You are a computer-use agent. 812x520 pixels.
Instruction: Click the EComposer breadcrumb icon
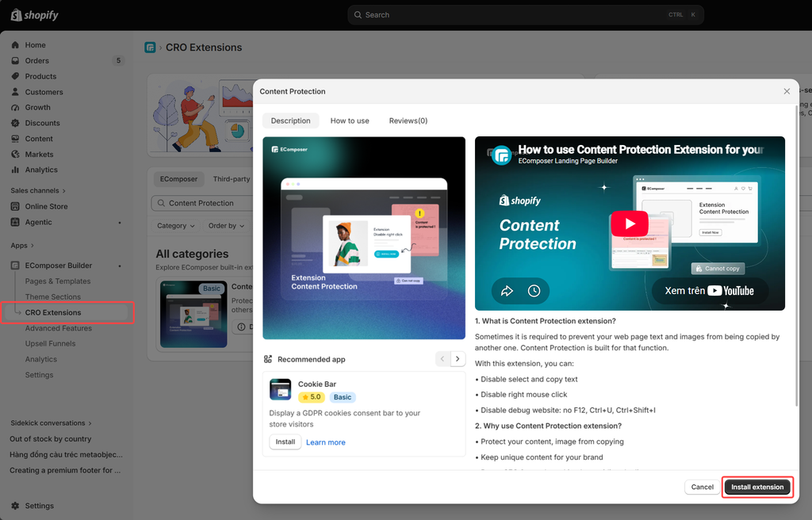coord(150,48)
